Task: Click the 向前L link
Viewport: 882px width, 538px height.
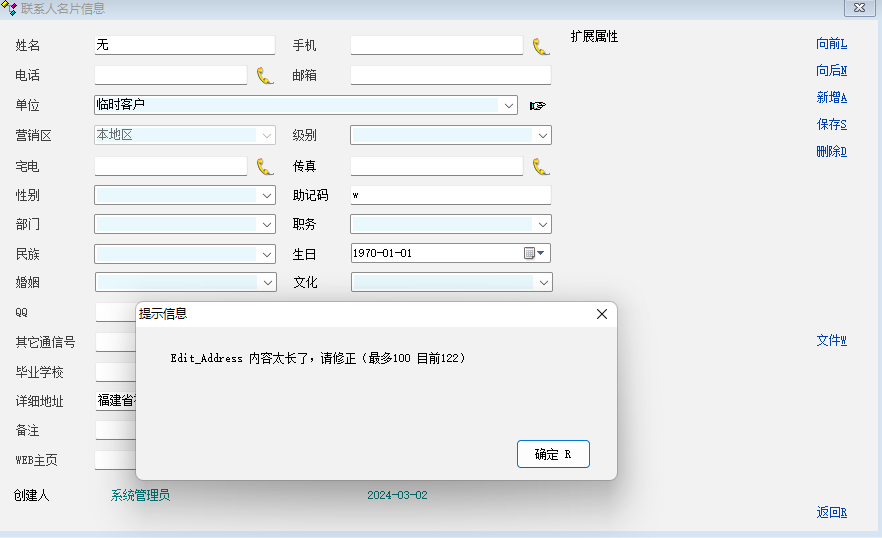Action: coord(831,44)
